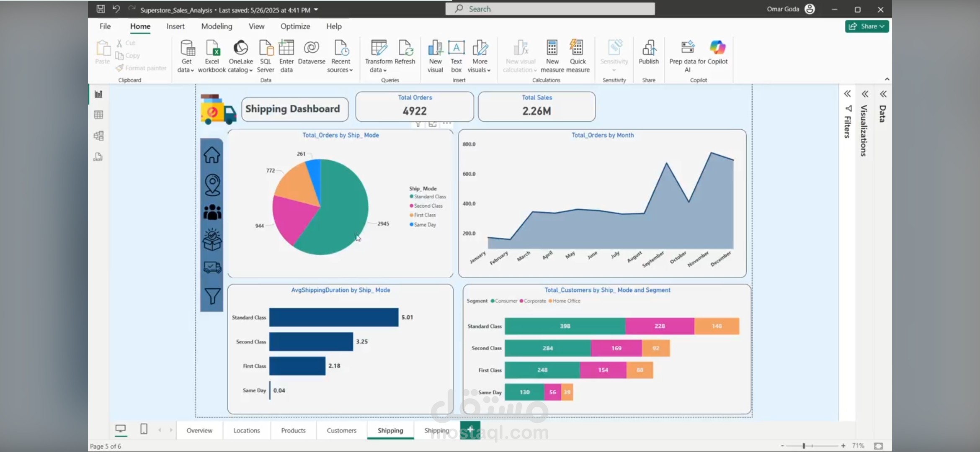Screen dimensions: 980x452
Task: Create a New measure
Action: click(552, 56)
